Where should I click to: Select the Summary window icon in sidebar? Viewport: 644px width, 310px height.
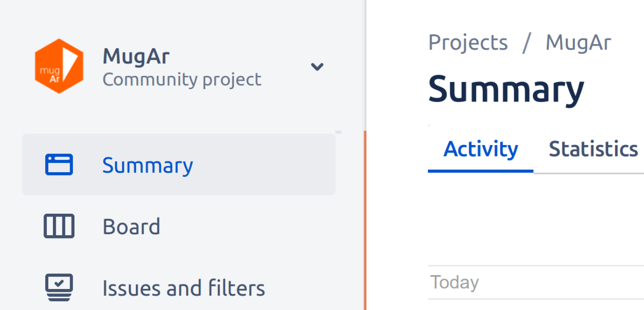tap(59, 165)
